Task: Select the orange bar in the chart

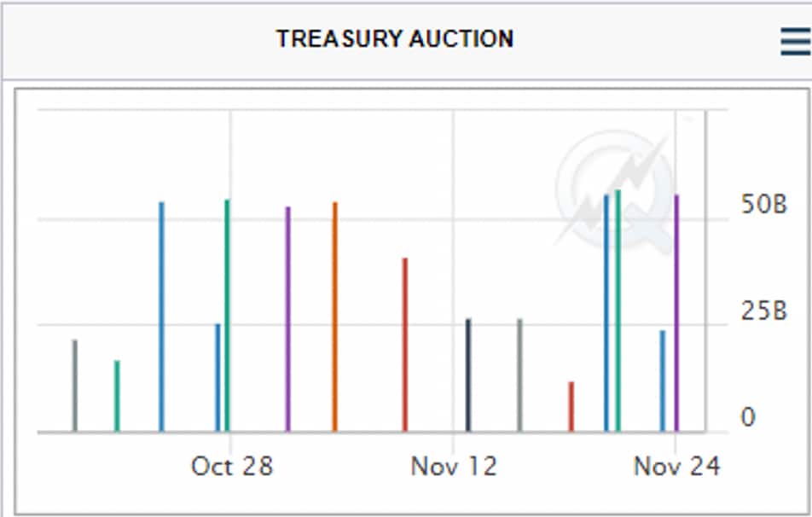Action: pos(335,316)
